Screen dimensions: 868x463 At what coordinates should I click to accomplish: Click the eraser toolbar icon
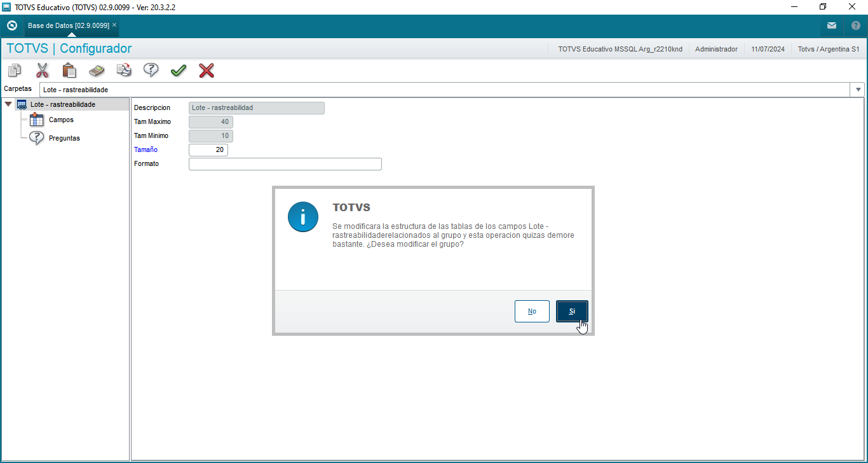97,70
